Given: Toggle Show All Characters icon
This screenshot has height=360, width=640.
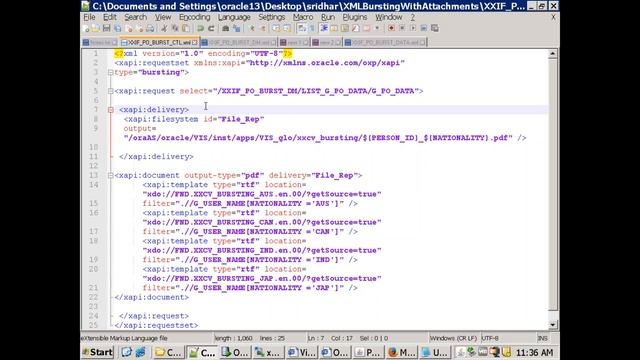Looking at the screenshot, I should 311,28.
